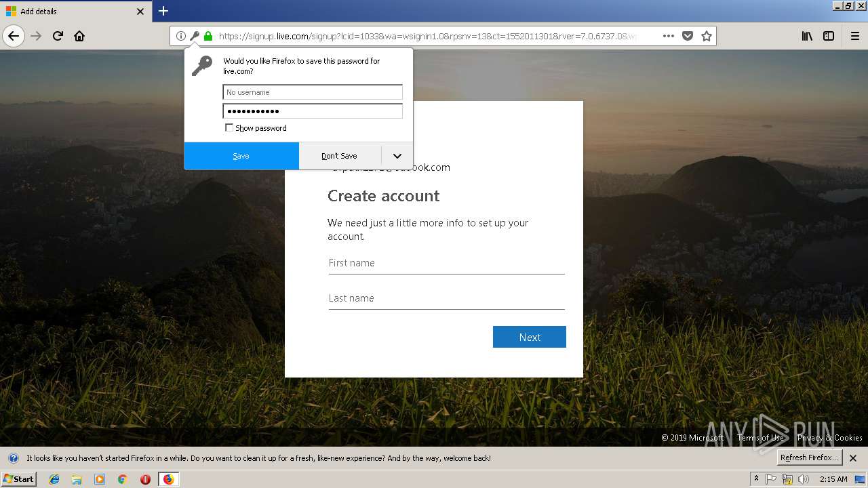Click the show desktop button in the taskbar
The height and width of the screenshot is (488, 868).
coord(861,479)
